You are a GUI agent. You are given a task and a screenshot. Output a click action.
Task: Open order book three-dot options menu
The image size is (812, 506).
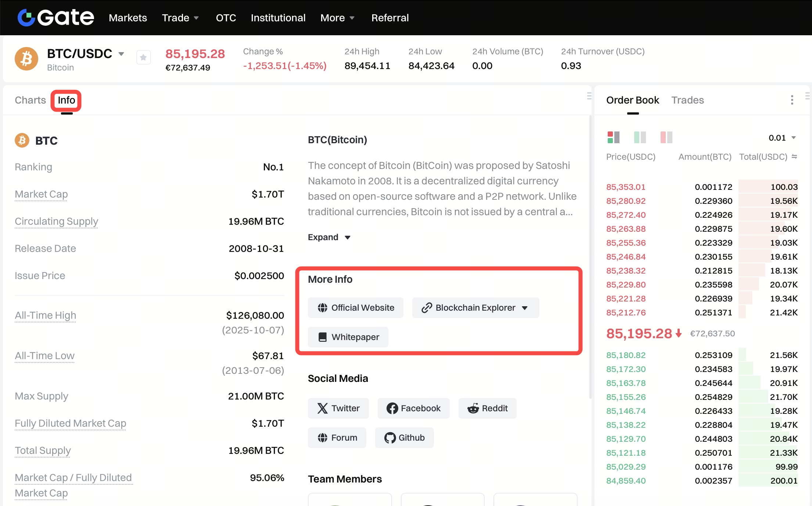point(792,100)
